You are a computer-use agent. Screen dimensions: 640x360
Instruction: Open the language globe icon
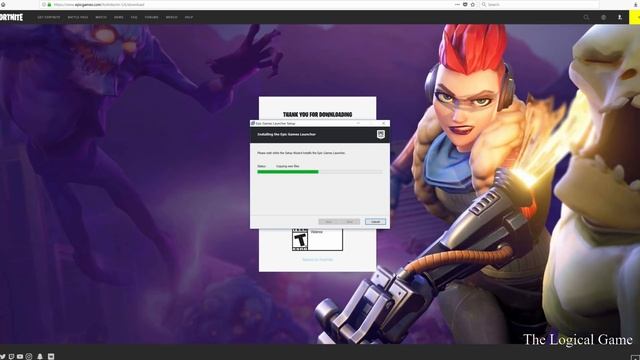coord(603,17)
